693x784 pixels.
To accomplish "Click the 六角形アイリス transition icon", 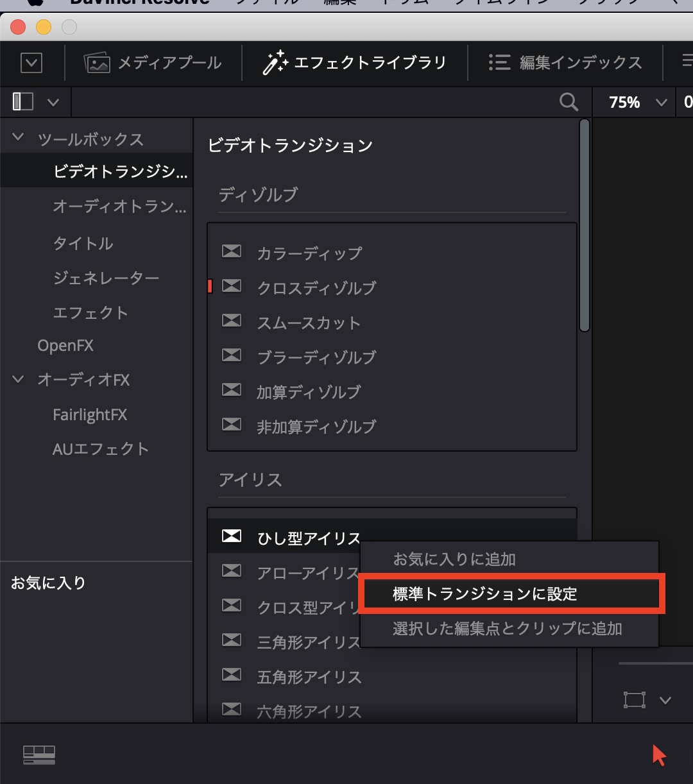I will coord(232,709).
